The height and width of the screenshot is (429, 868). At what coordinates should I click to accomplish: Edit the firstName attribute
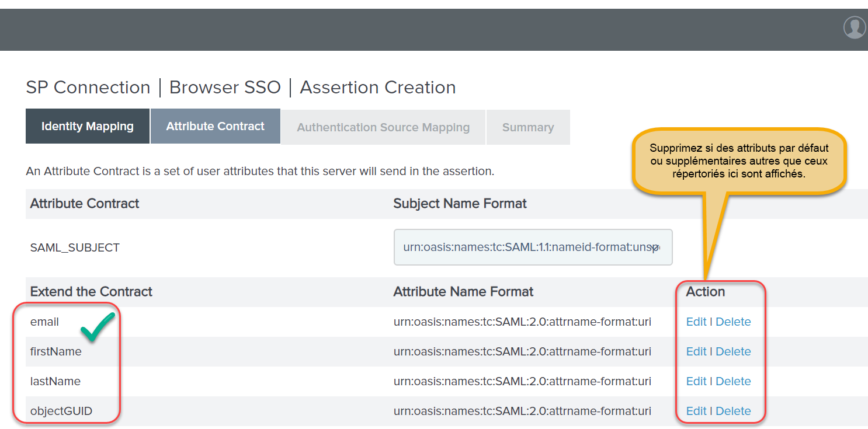point(696,351)
